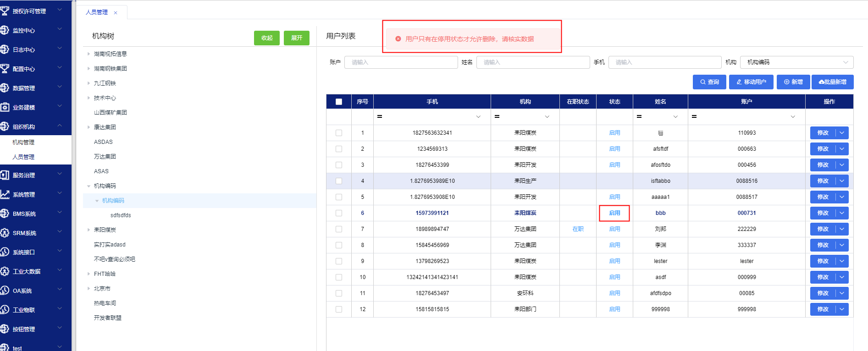Open 机构管理 in the sidebar submenu
This screenshot has height=351, width=868.
tap(23, 143)
